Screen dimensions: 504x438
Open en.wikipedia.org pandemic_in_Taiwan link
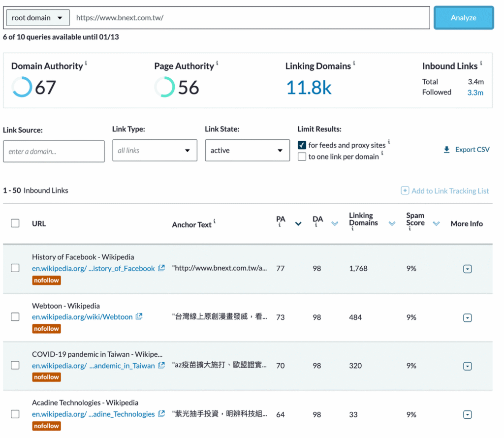pyautogui.click(x=93, y=366)
